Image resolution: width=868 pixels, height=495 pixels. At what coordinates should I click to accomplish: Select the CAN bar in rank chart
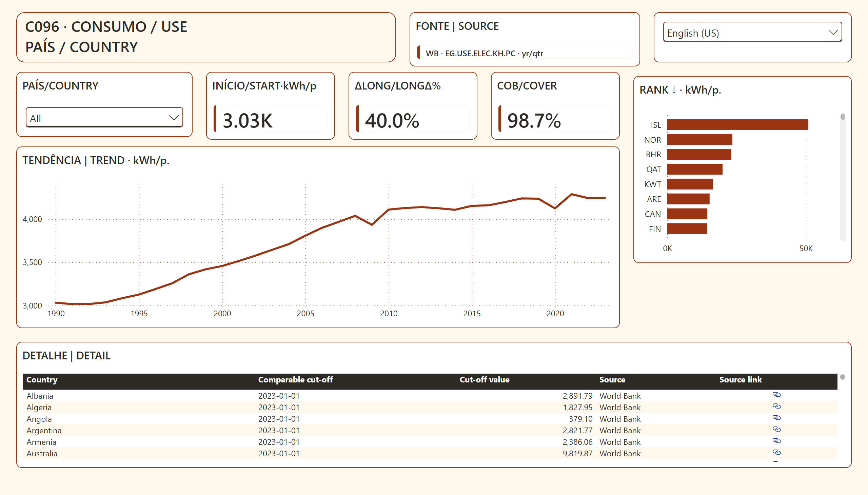coord(687,214)
